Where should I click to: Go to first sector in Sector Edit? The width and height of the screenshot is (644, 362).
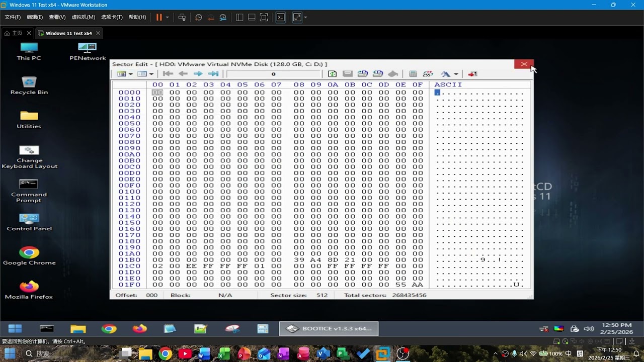click(168, 74)
